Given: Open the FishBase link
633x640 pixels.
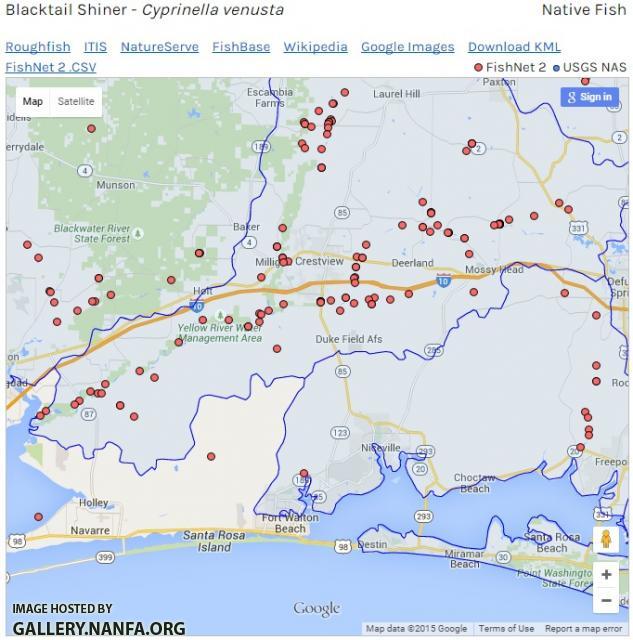Looking at the screenshot, I should tap(241, 47).
